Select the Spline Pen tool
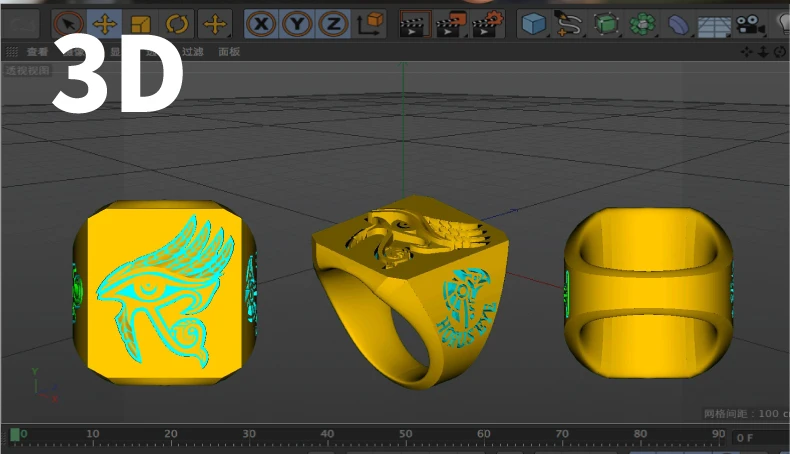The width and height of the screenshot is (790, 454). 569,24
